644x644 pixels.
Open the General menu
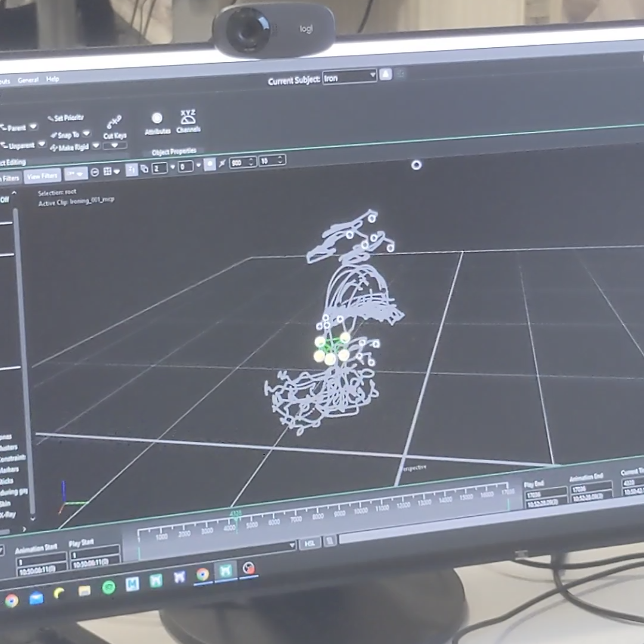point(28,79)
